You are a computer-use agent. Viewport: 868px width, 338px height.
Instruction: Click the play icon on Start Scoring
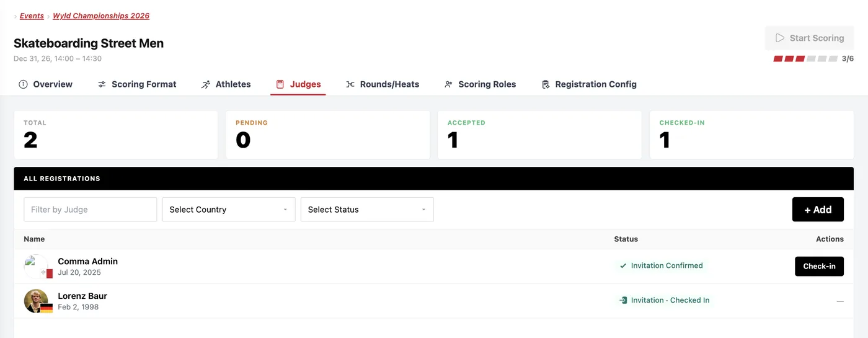780,38
